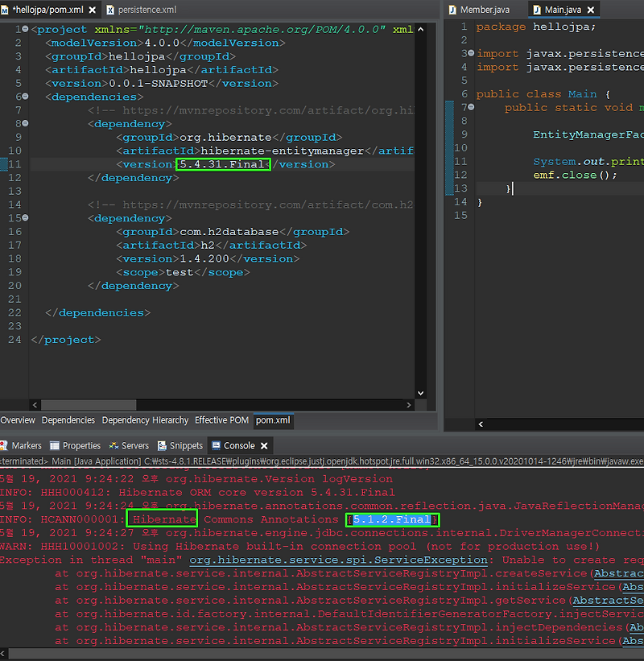The height and width of the screenshot is (661, 644).
Task: Click the Snippets view icon
Action: tap(163, 446)
